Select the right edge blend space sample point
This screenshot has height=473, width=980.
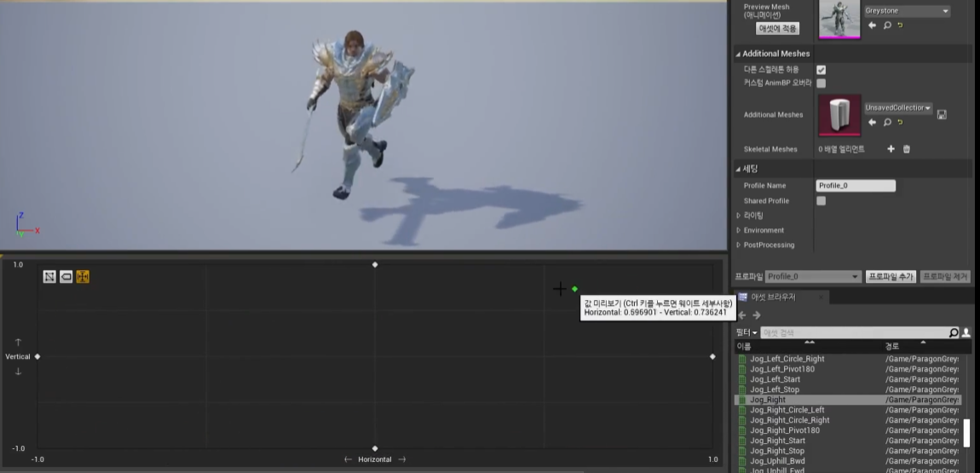click(x=712, y=356)
